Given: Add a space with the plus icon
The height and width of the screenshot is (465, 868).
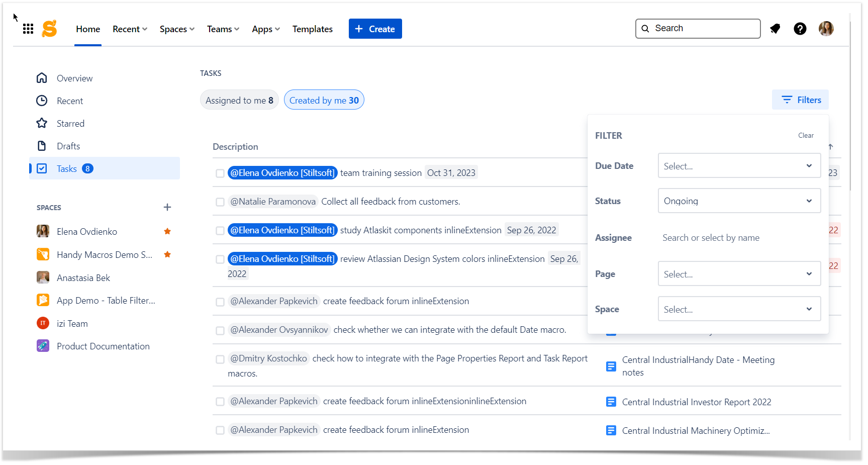Looking at the screenshot, I should (x=167, y=207).
